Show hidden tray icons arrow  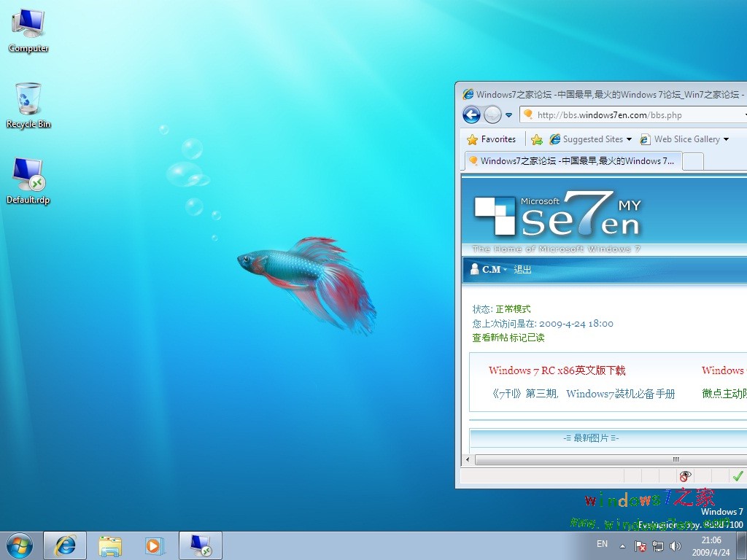pyautogui.click(x=622, y=545)
